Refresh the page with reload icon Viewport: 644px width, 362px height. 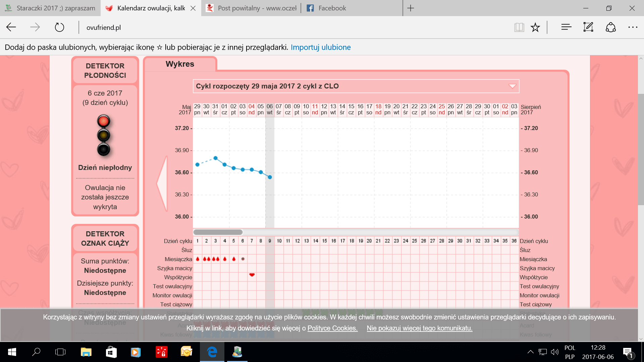click(59, 27)
